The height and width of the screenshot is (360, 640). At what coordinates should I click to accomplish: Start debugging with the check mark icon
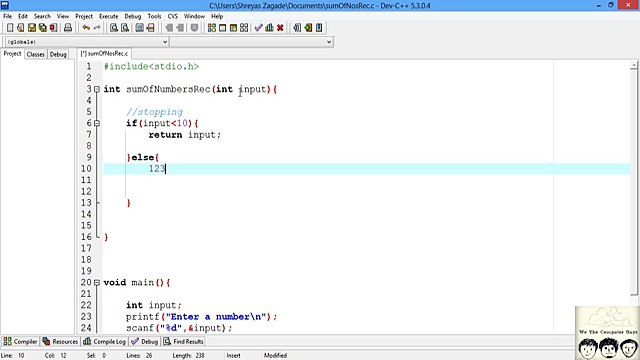[258, 28]
